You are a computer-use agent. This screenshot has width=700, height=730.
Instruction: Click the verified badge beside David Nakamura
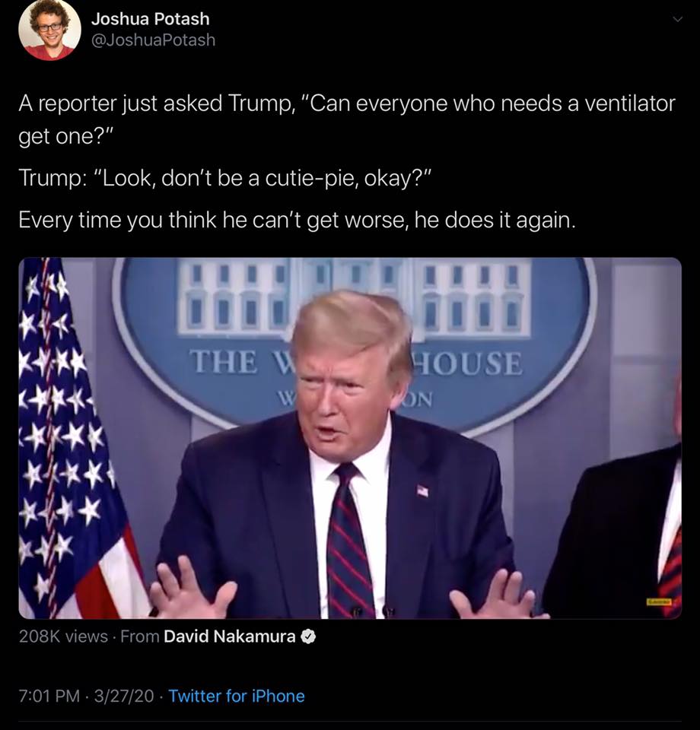[x=308, y=636]
